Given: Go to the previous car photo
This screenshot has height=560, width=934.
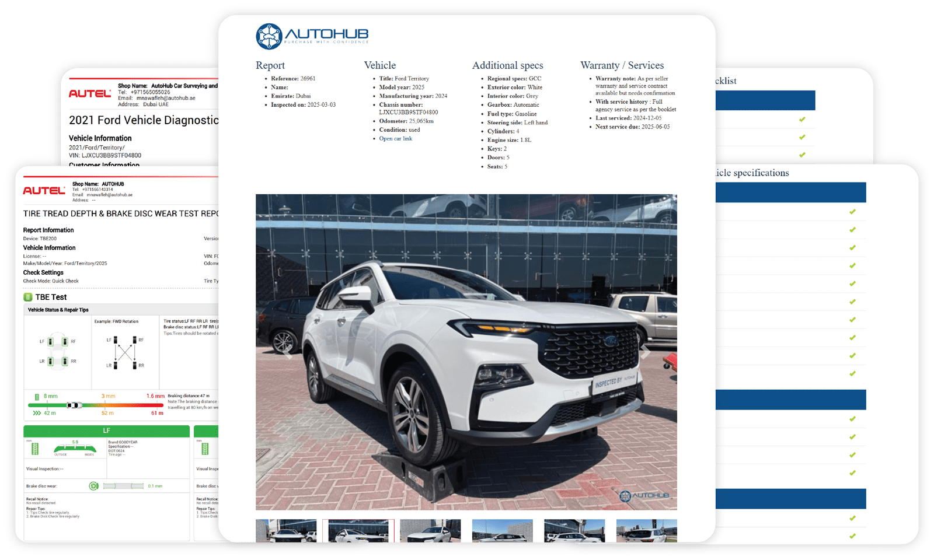Looking at the screenshot, I should tap(288, 352).
